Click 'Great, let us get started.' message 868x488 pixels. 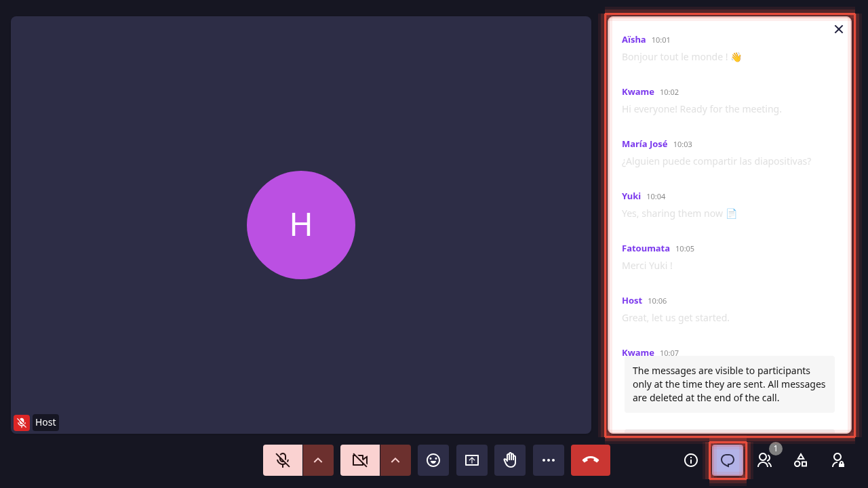pos(675,318)
